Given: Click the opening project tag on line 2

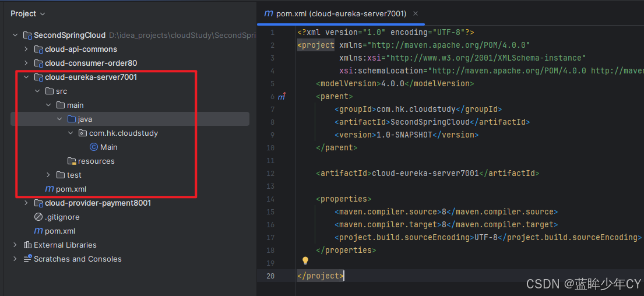Looking at the screenshot, I should [x=316, y=45].
